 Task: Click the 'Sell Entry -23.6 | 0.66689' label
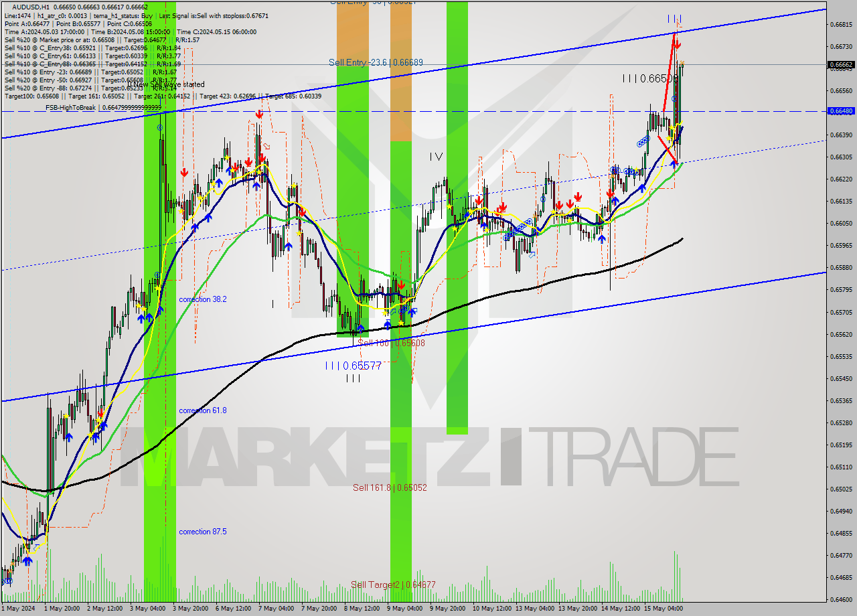coord(376,62)
